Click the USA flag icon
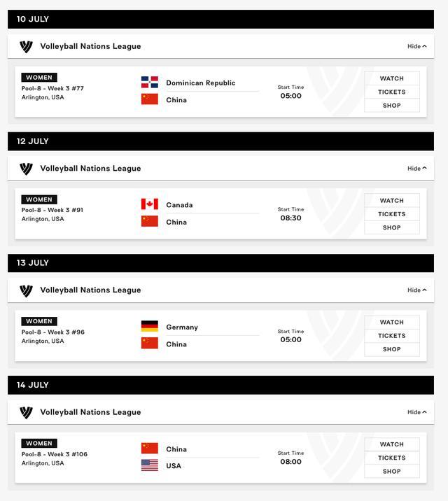This screenshot has width=448, height=501. coord(150,465)
